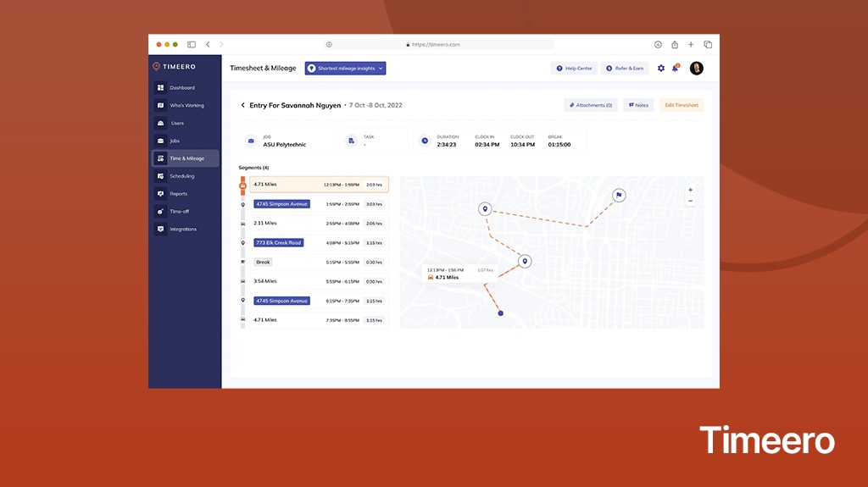Select Time & Mileage in the sidebar
The image size is (868, 487).
point(185,158)
